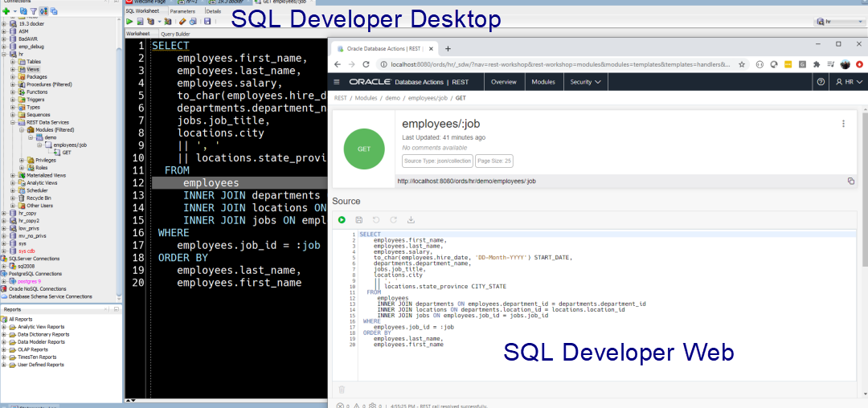Run Statement with green arrow in SQL Worksheet
868x408 pixels.
pyautogui.click(x=129, y=22)
